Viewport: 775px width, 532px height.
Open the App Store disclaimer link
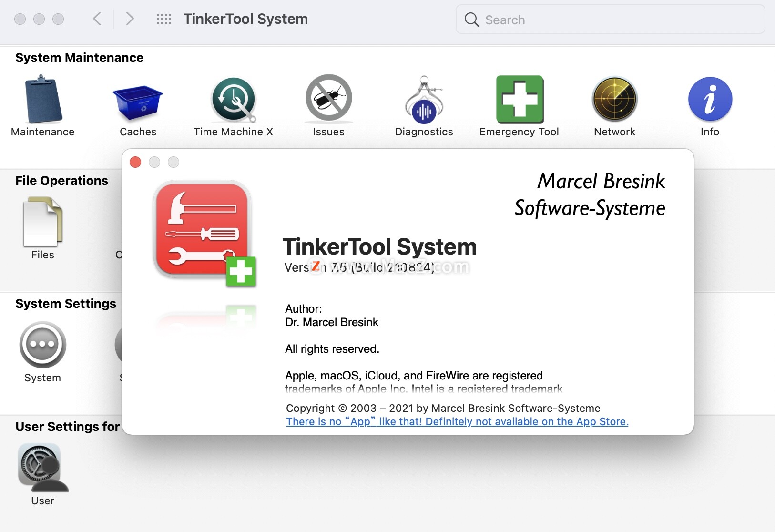pos(457,421)
